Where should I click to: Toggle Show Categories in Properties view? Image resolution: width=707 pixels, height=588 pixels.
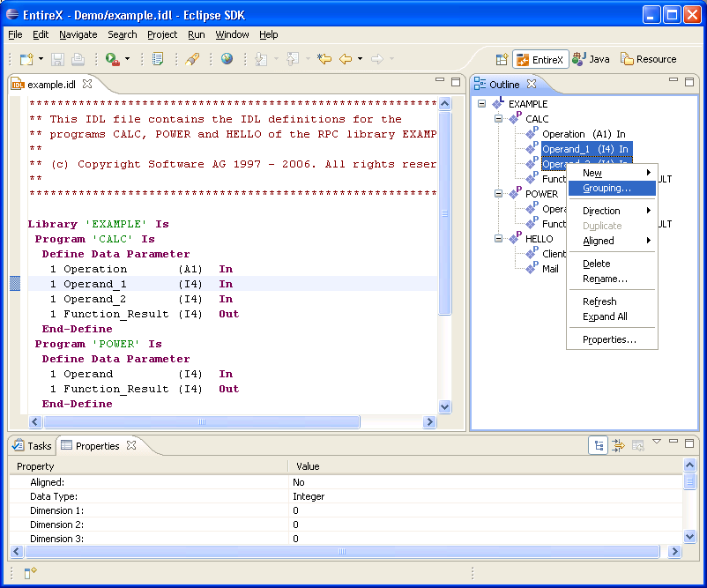coord(599,445)
